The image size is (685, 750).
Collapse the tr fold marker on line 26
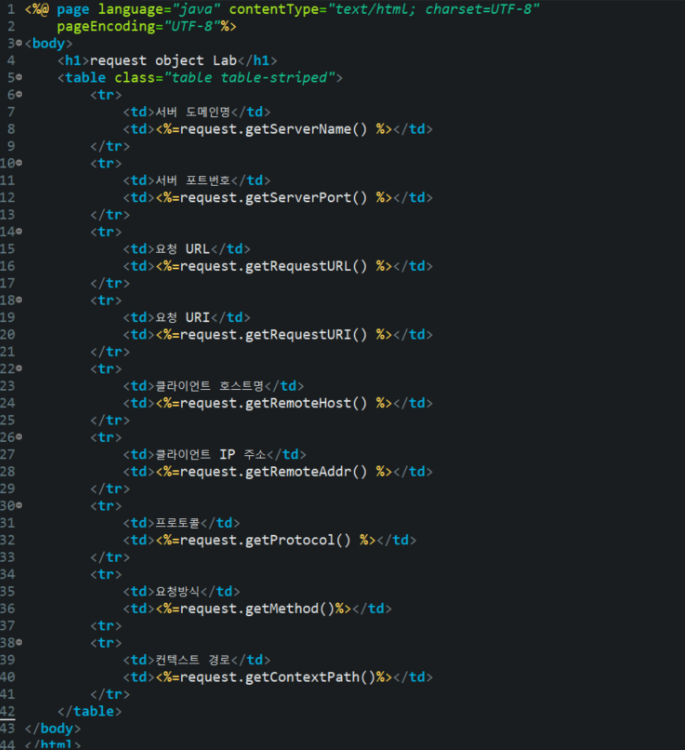[x=19, y=437]
